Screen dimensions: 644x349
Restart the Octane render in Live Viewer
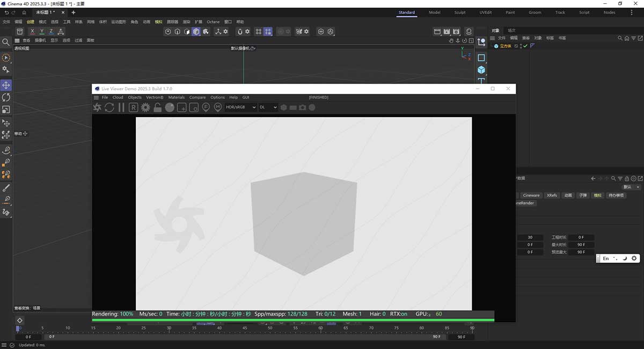(109, 107)
